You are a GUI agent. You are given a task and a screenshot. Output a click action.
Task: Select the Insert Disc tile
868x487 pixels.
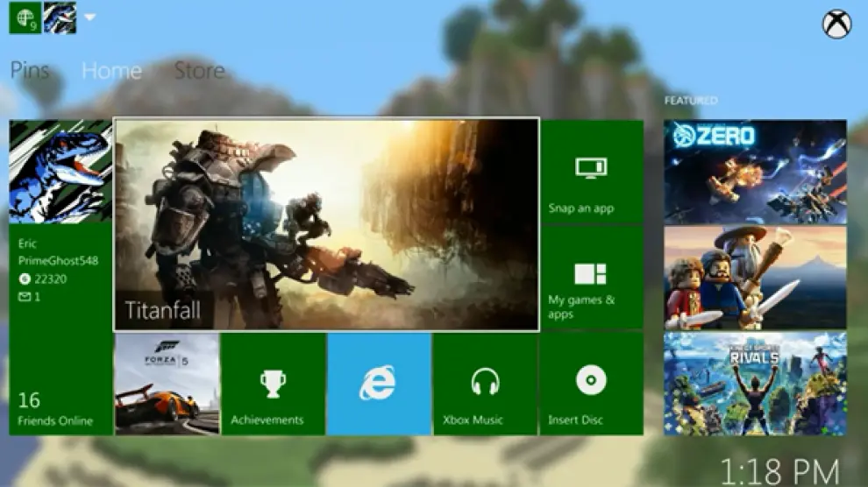(x=591, y=384)
